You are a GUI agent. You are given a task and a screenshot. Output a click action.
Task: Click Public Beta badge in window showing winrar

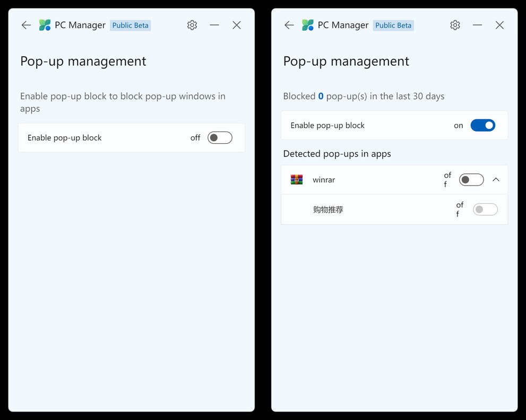coord(393,25)
